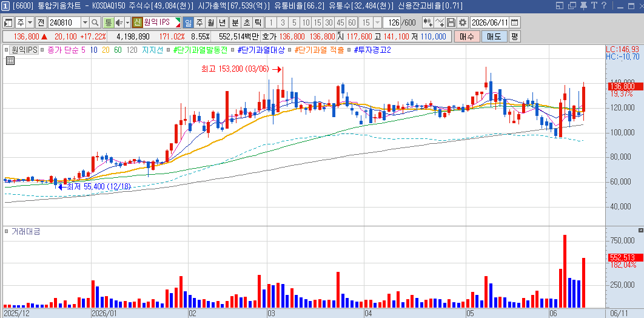Select the 초 second period button
The height and width of the screenshot is (318, 644).
tap(246, 22)
